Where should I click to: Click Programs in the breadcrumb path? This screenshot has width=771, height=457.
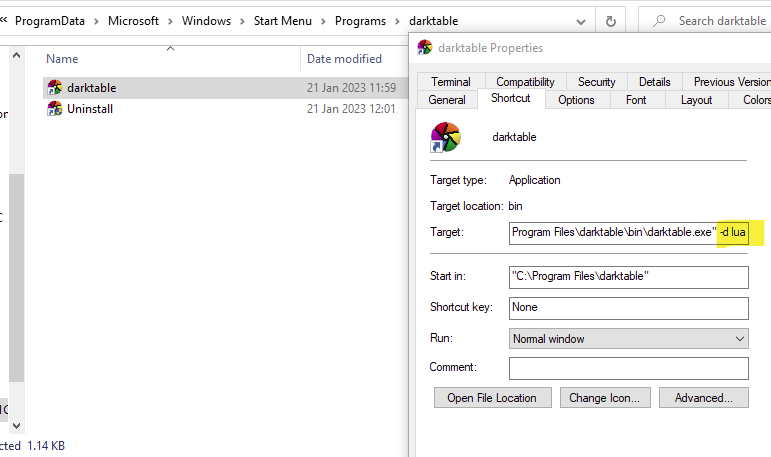(360, 21)
